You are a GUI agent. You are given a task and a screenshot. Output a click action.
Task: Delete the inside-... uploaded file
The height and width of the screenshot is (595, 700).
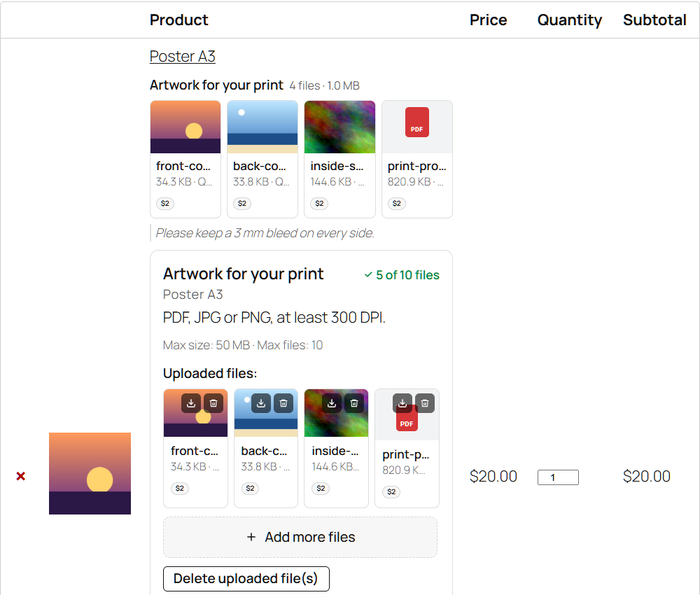pos(354,403)
